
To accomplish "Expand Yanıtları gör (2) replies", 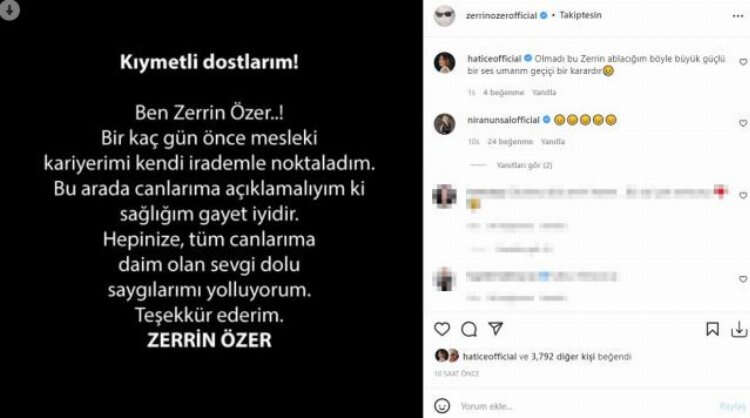I will click(x=524, y=165).
